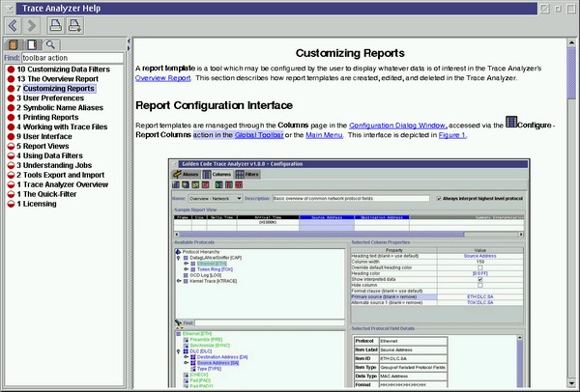580x392 pixels.
Task: Open '3 User Preferences' result
Action: [50, 98]
